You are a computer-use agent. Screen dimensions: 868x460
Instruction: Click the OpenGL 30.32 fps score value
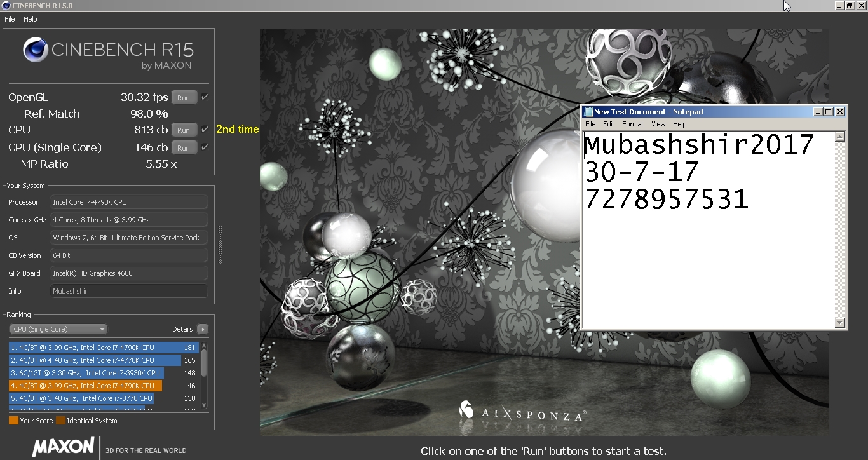click(x=144, y=97)
